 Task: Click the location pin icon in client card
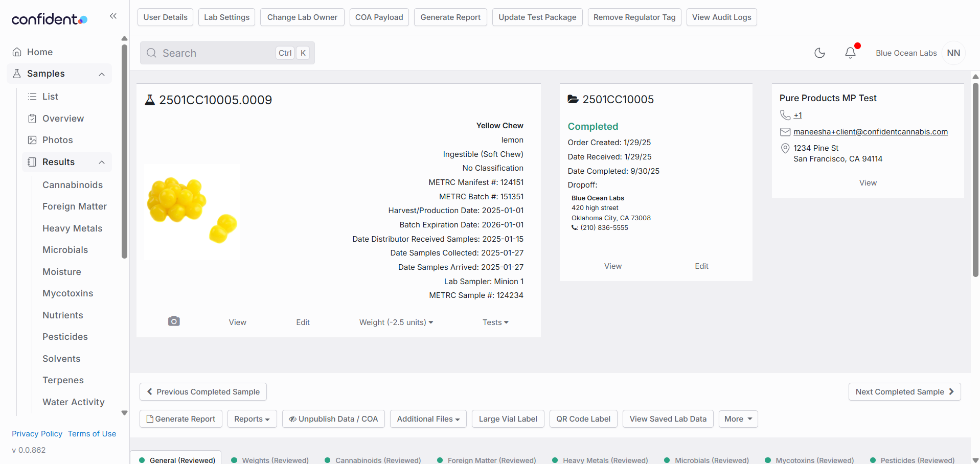[785, 148]
